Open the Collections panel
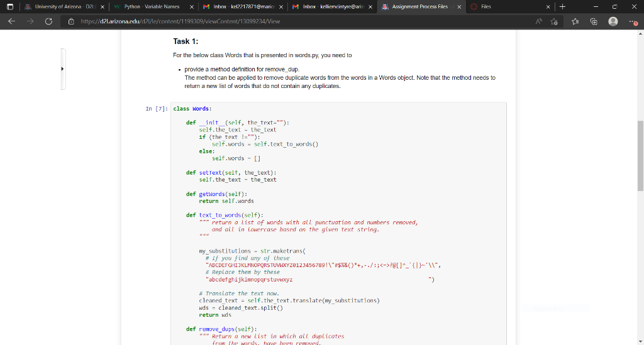The width and height of the screenshot is (644, 345). click(x=594, y=21)
